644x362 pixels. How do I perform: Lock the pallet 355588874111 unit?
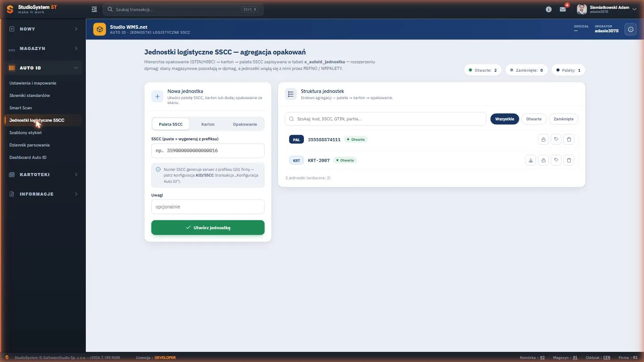click(543, 139)
